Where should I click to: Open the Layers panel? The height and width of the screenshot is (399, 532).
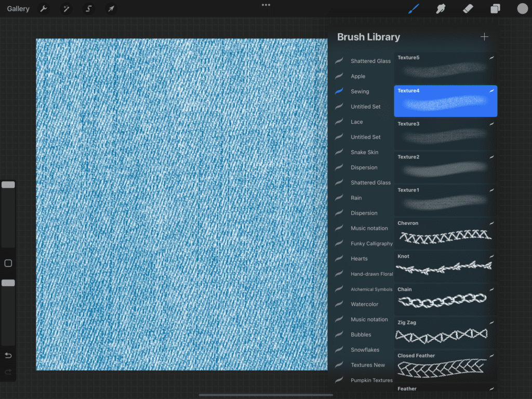point(495,9)
